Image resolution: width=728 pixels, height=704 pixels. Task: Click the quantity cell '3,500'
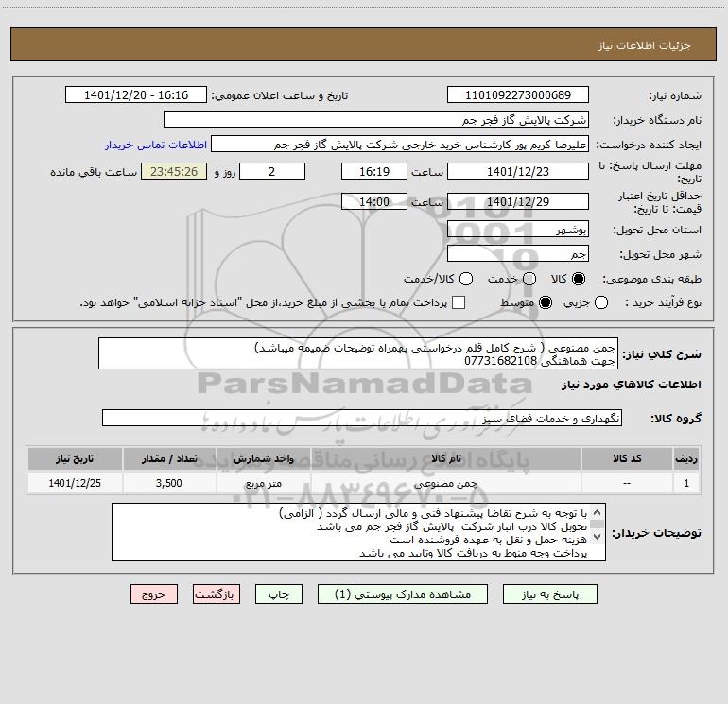point(169,483)
